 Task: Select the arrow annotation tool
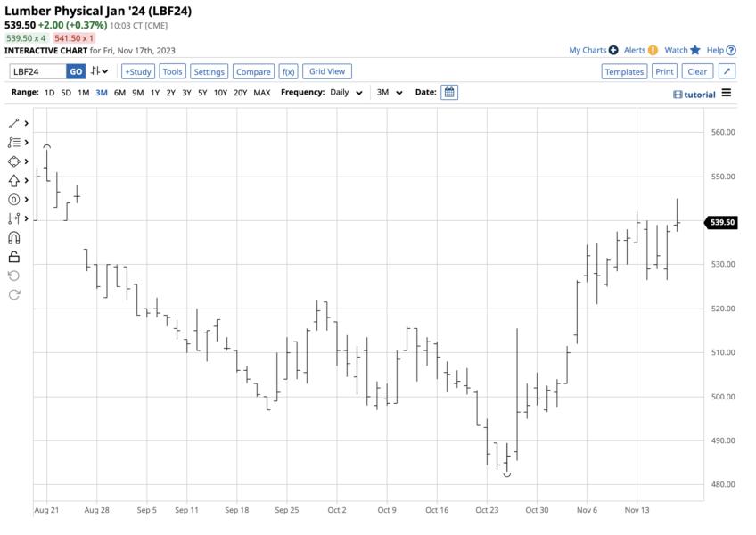[13, 180]
